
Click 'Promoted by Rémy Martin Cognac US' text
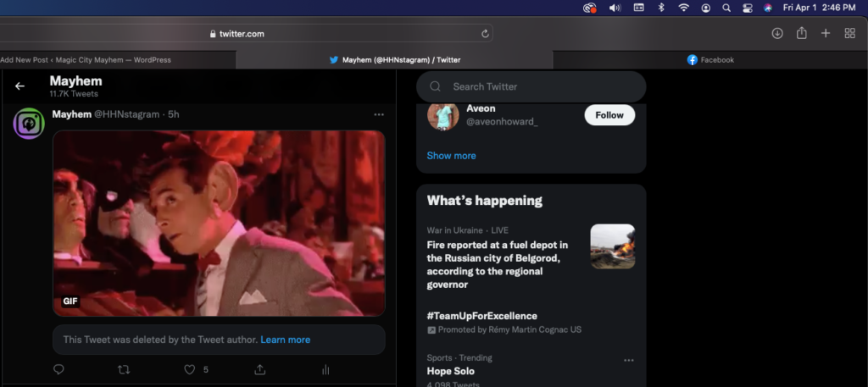[x=509, y=329]
